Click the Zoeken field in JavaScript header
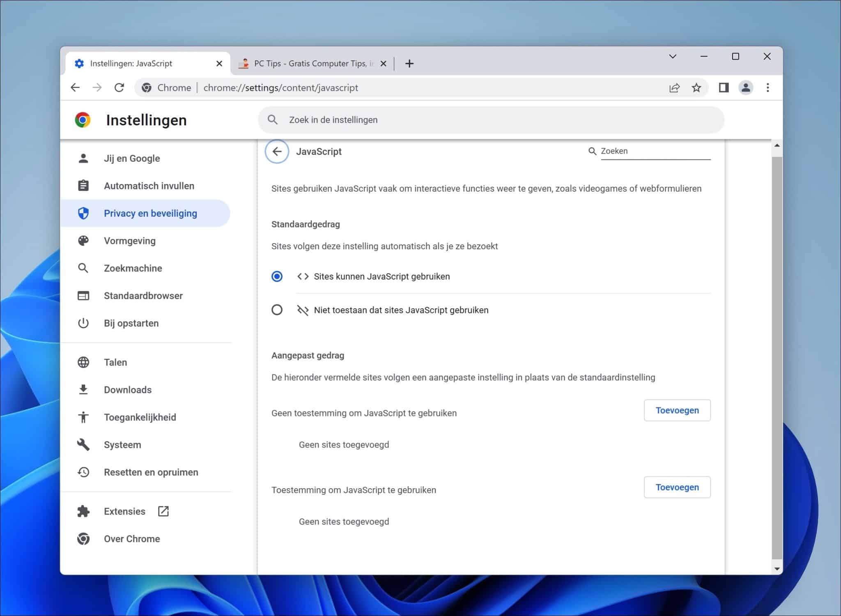Screen dimensions: 841x616 655,151
